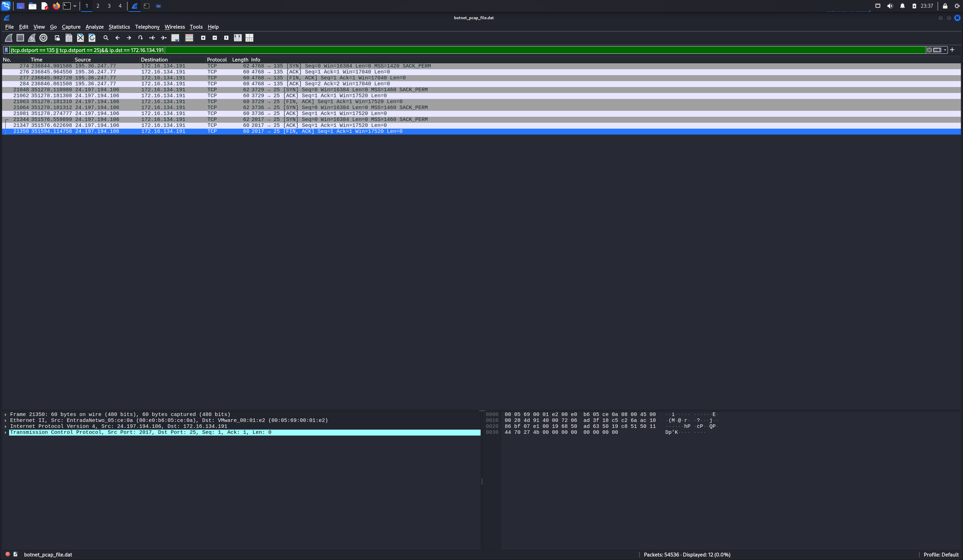The width and height of the screenshot is (963, 560).
Task: Open the Analyze menu
Action: (94, 27)
